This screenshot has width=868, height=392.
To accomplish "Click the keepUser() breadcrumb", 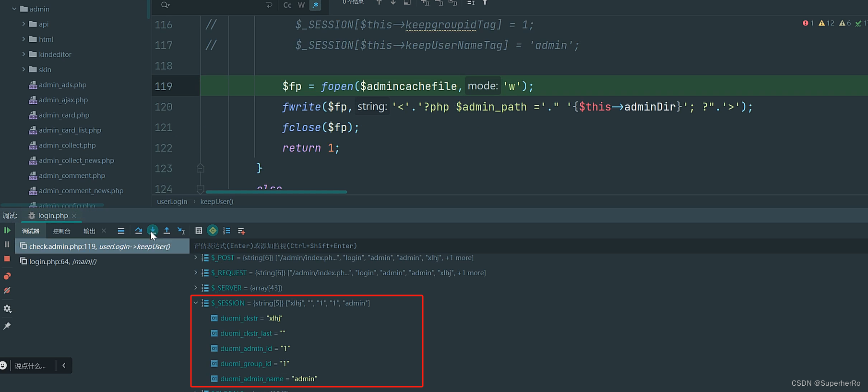I will coord(217,202).
